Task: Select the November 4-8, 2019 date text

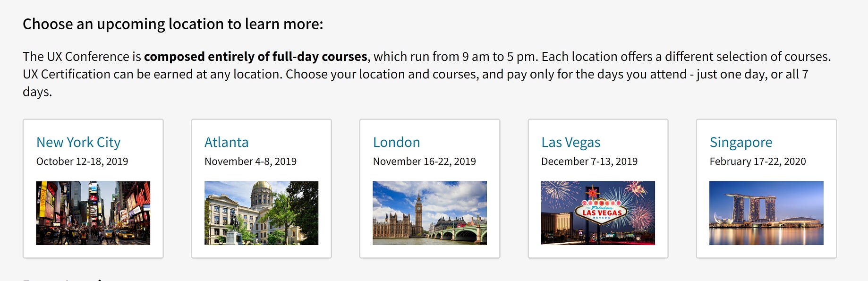Action: click(x=250, y=161)
